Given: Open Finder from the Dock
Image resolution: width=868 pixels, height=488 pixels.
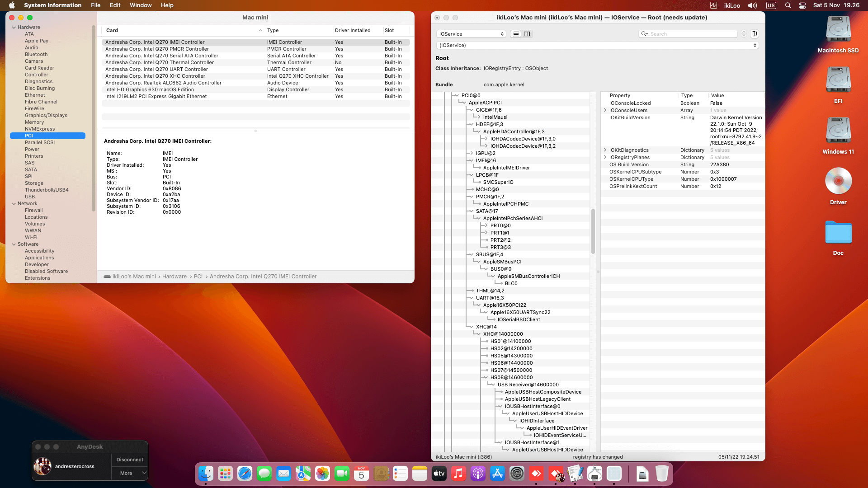Looking at the screenshot, I should click(206, 473).
